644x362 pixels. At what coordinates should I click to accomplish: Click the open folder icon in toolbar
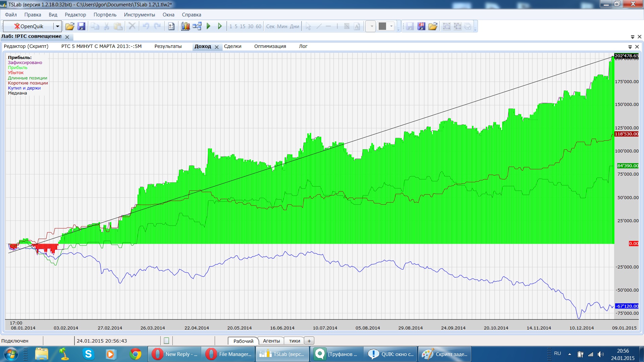click(70, 26)
